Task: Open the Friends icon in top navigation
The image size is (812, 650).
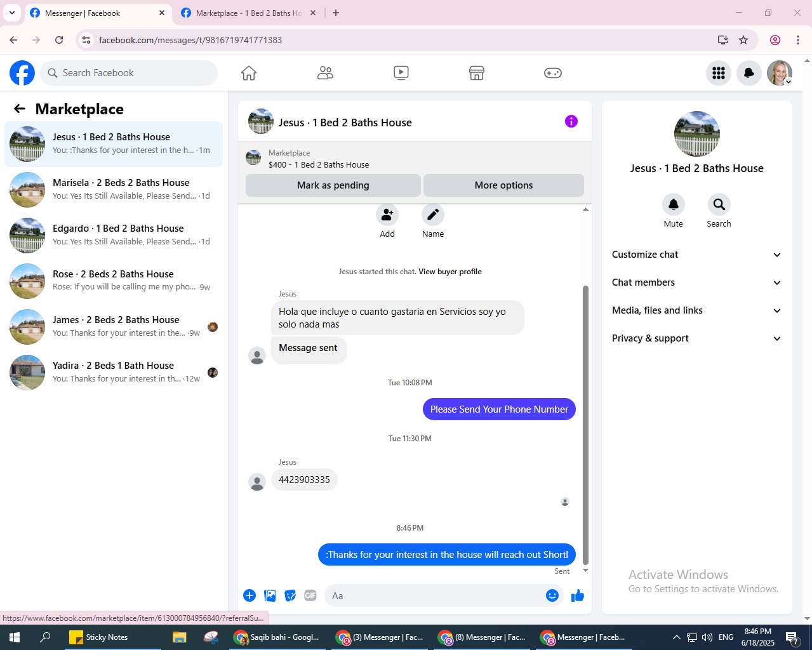Action: click(x=325, y=73)
